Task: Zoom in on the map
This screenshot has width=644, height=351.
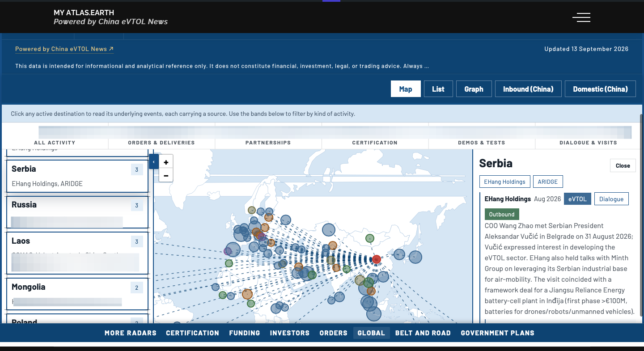Action: [166, 162]
